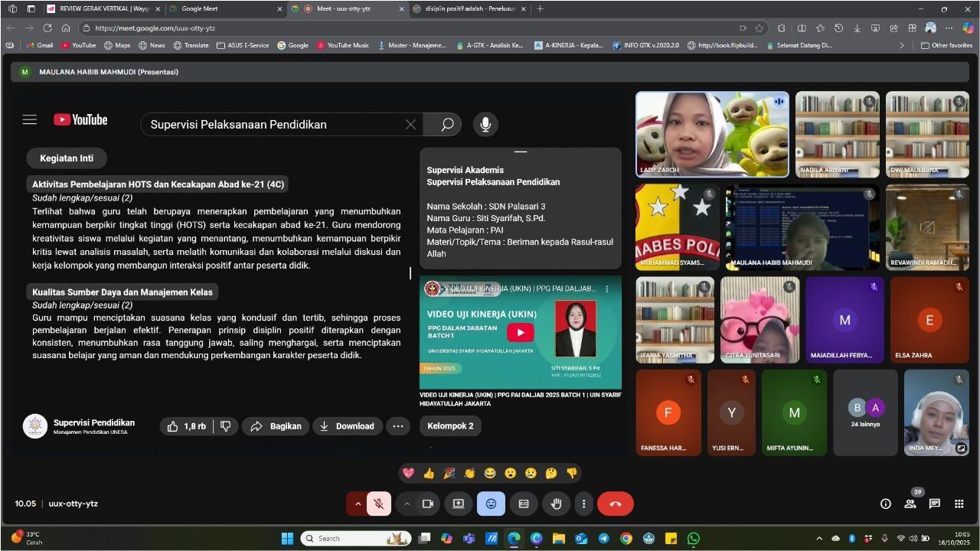
Task: Leave the call with red hang-up button
Action: tap(615, 504)
